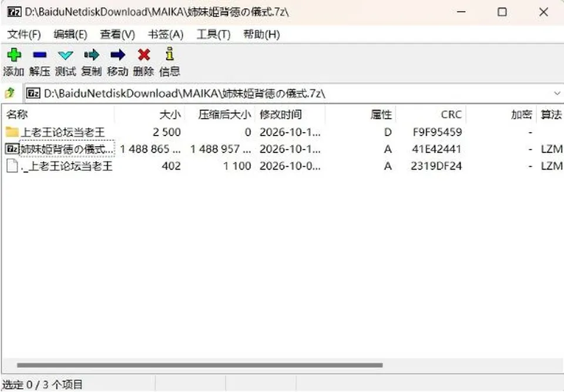Open the Info (信息) toolbar icon

click(x=170, y=54)
